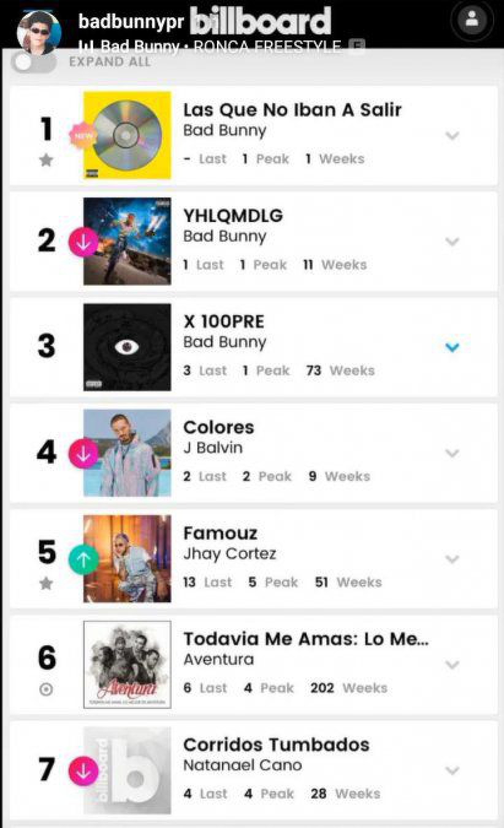Expand the X 100PRE chart details
Viewport: 504px width, 828px height.
[452, 348]
